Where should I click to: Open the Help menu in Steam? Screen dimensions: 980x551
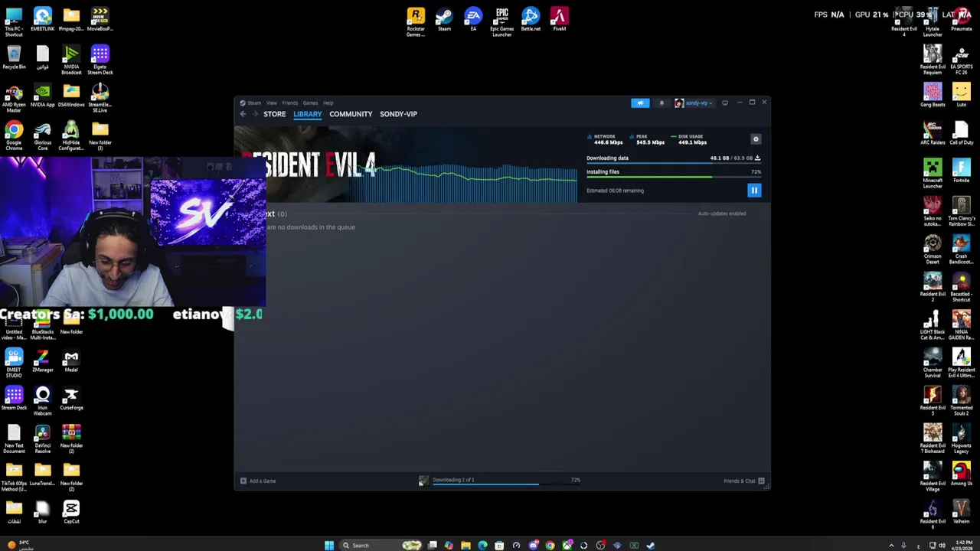[328, 103]
